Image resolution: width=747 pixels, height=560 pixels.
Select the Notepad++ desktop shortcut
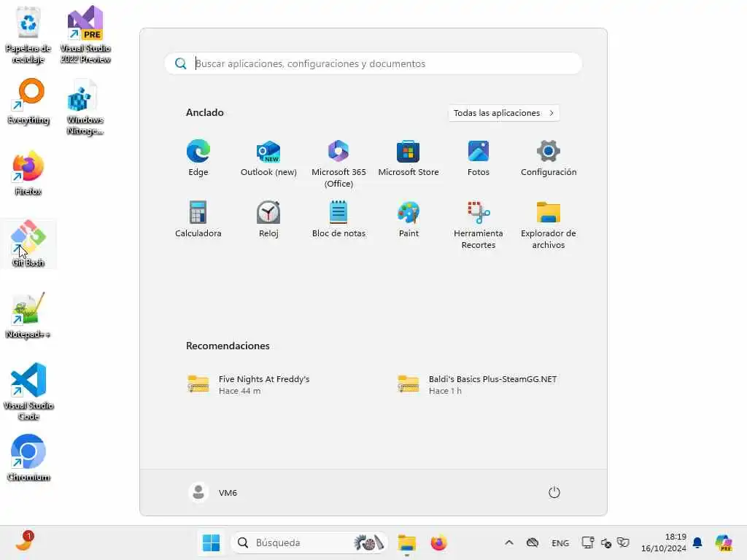(x=28, y=315)
